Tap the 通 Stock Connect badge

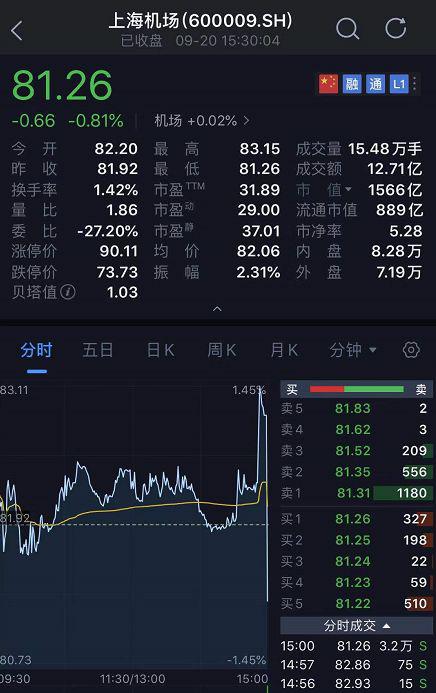point(375,84)
